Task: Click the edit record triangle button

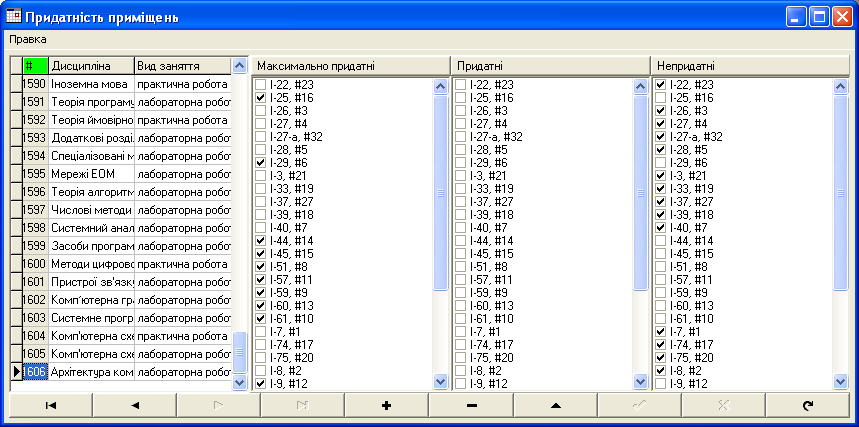Action: tap(555, 406)
